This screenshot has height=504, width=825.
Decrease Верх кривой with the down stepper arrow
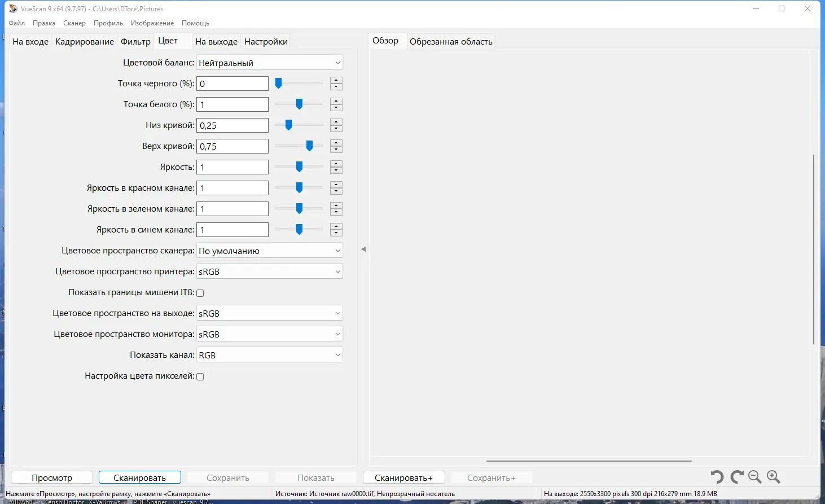(x=336, y=150)
